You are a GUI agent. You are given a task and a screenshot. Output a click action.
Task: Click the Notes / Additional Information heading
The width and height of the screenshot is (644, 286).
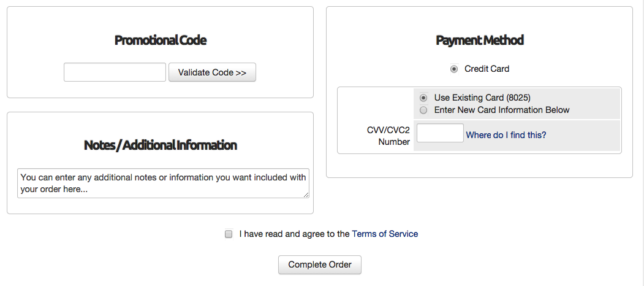[161, 145]
